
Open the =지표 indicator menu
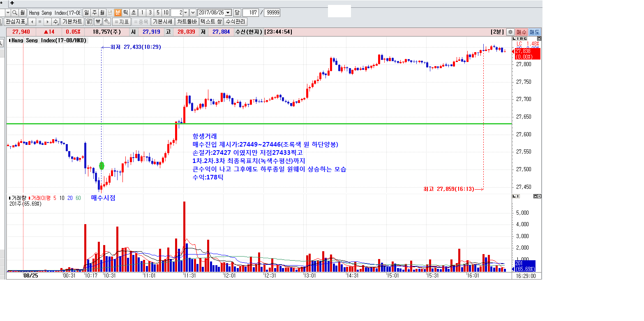(x=122, y=22)
